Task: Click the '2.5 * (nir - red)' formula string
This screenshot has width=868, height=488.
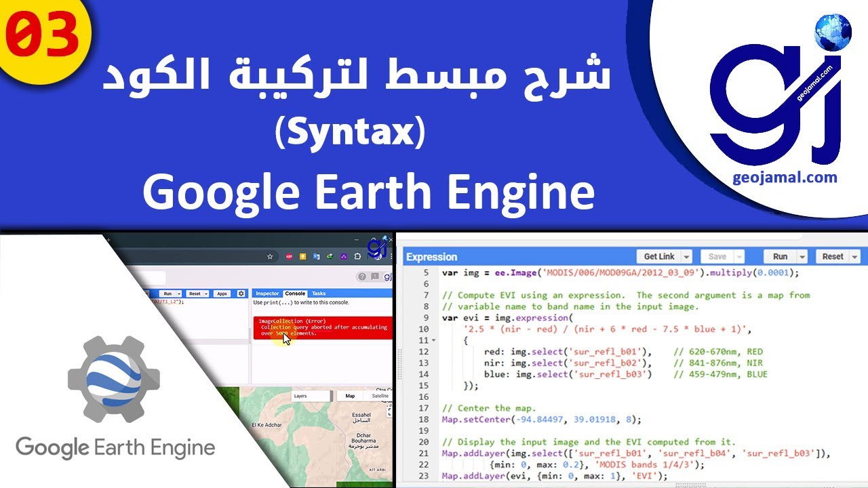Action: (x=608, y=329)
